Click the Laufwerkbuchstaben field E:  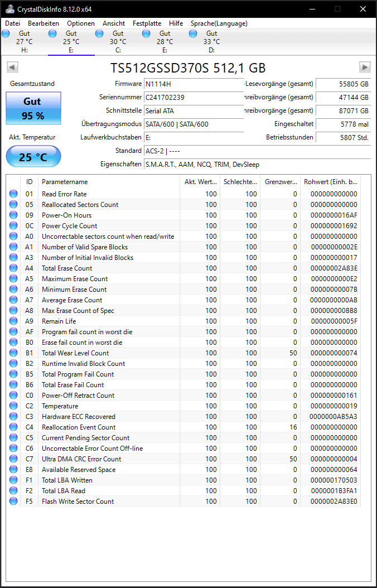click(194, 137)
